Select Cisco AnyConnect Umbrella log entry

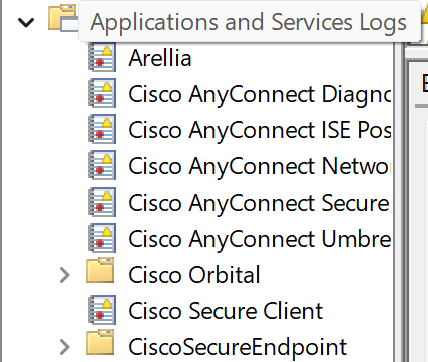260,239
